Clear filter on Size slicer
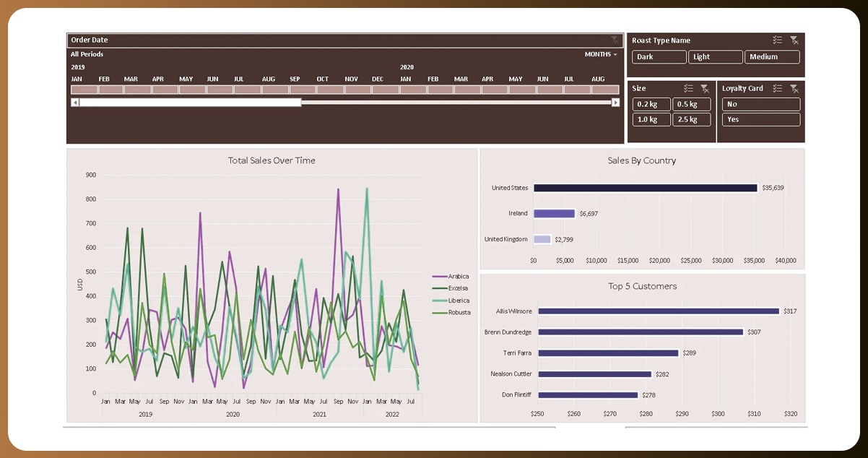The width and height of the screenshot is (868, 458). click(705, 88)
